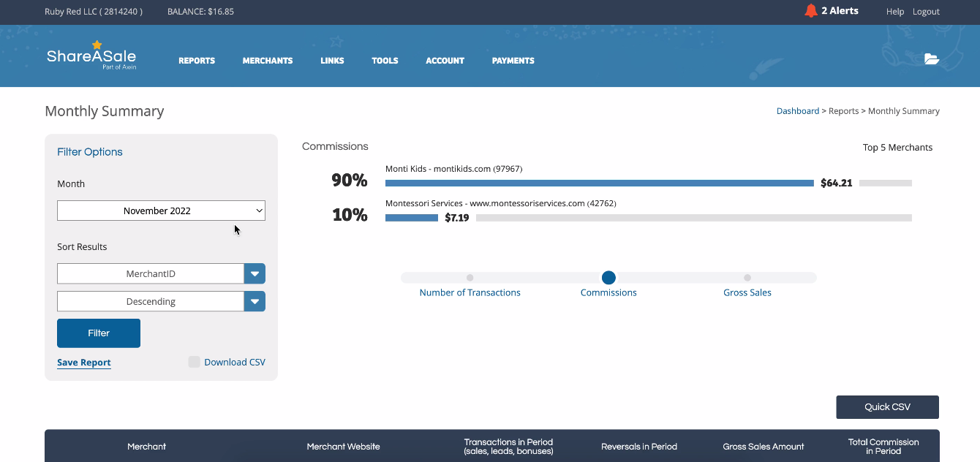Viewport: 980px width, 462px height.
Task: Click the Help link
Action: point(895,12)
